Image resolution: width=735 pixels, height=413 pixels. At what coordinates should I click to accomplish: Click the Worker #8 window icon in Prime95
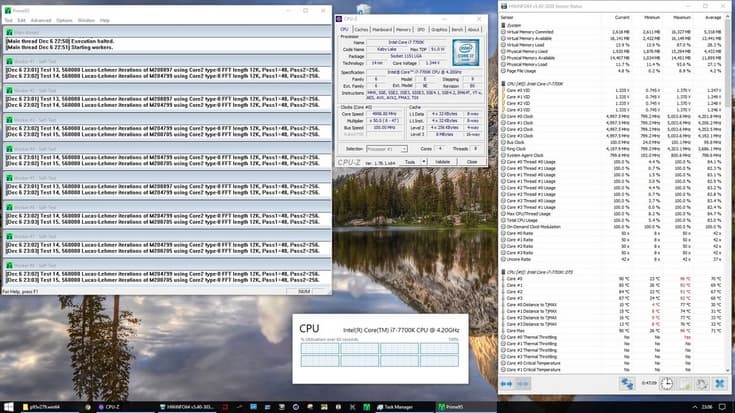9,265
